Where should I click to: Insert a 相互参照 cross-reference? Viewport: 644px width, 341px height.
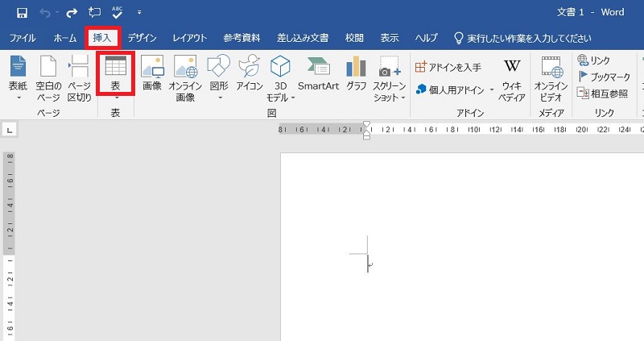pos(602,94)
